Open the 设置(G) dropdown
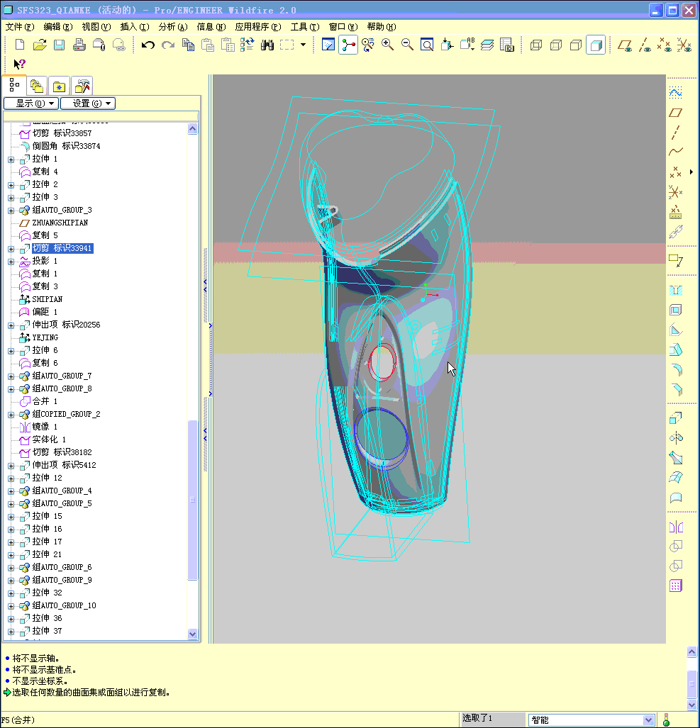The height and width of the screenshot is (728, 700). pyautogui.click(x=88, y=103)
